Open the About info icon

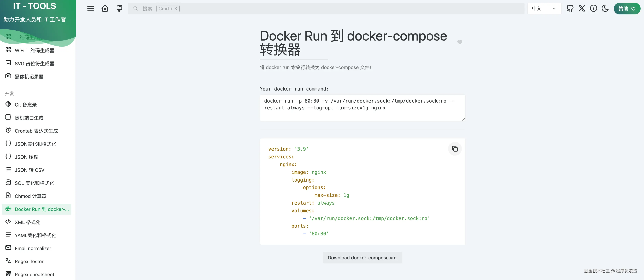[x=594, y=9]
